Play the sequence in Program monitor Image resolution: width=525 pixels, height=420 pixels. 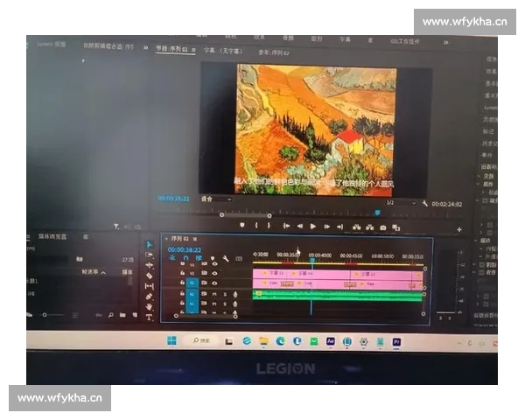313,227
